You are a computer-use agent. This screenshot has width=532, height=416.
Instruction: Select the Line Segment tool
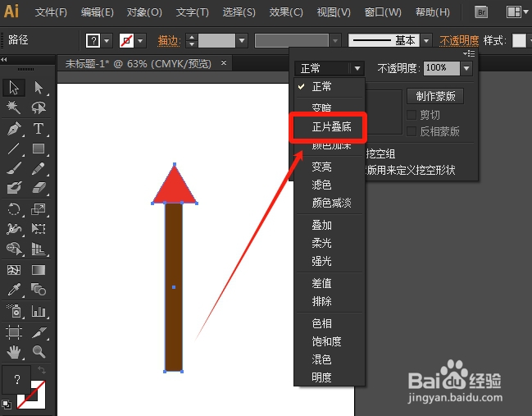pos(14,149)
